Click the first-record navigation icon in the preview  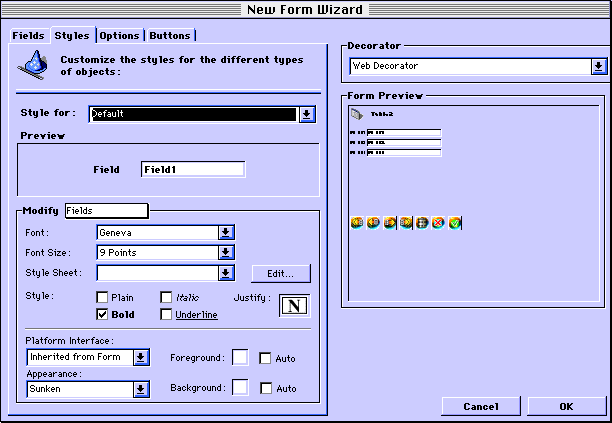pyautogui.click(x=357, y=222)
